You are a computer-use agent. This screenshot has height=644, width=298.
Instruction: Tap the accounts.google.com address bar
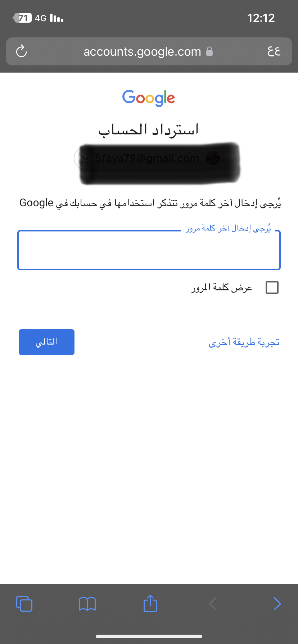click(149, 51)
